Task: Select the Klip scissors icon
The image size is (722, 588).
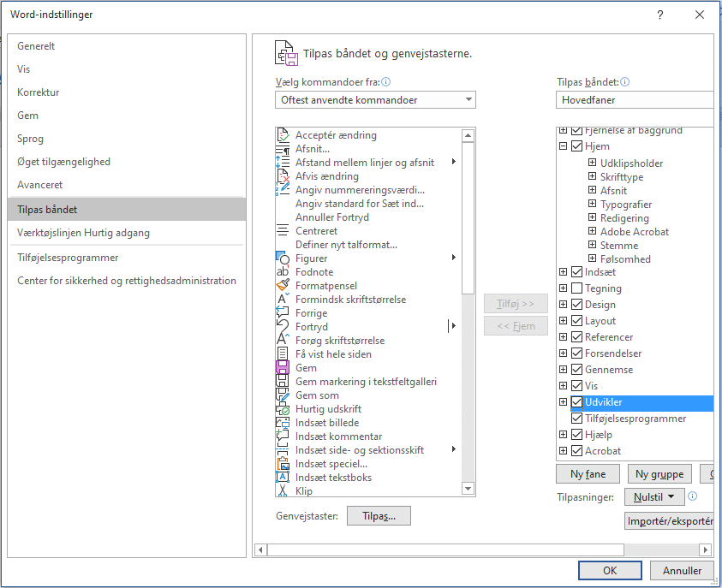Action: coord(283,491)
